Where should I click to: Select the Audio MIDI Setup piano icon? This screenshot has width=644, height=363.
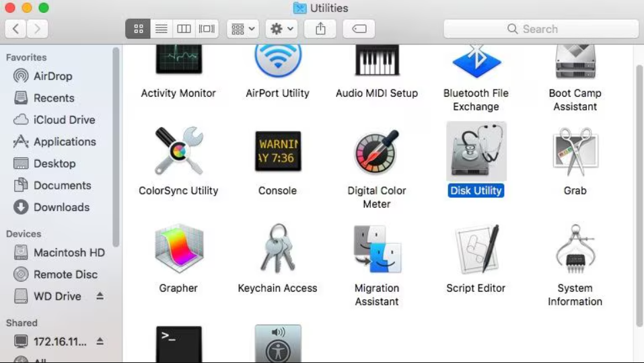coord(377,60)
